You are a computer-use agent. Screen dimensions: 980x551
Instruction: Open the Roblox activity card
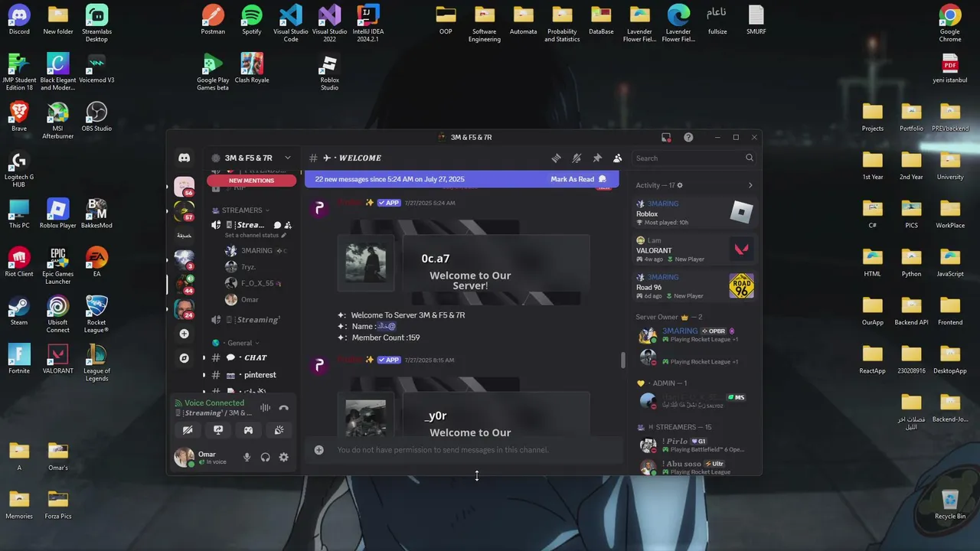(x=695, y=213)
